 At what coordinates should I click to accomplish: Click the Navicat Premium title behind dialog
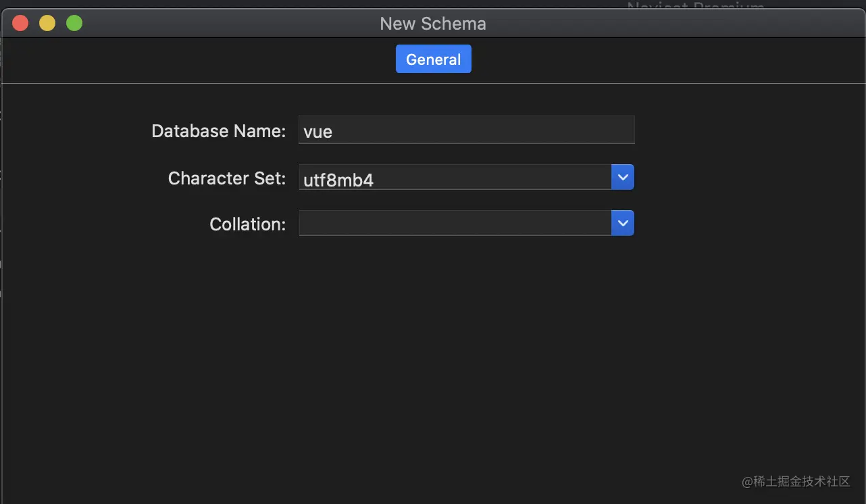(696, 7)
